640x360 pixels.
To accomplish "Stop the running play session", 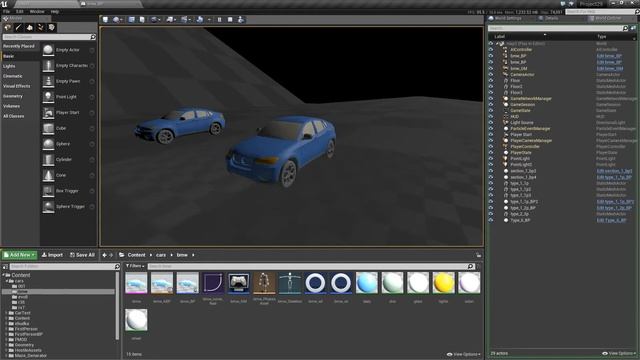I will 230,20.
